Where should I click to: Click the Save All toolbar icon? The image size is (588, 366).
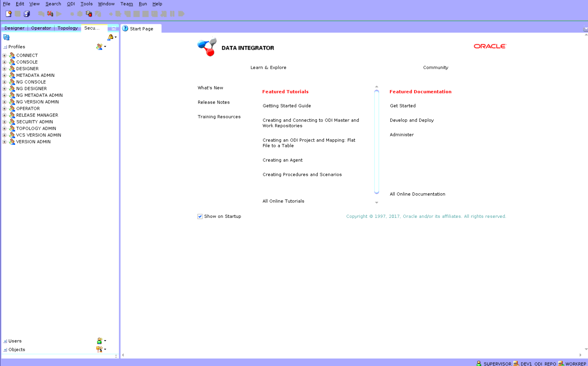[x=27, y=14]
